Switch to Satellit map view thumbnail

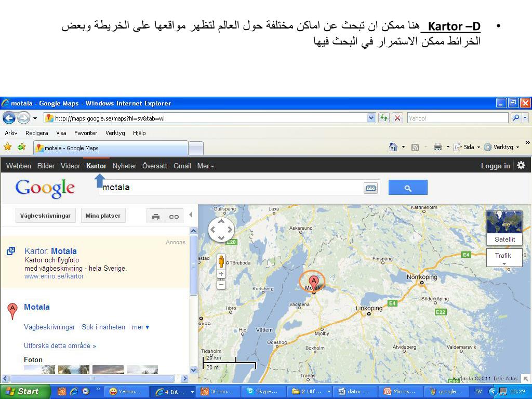(504, 228)
